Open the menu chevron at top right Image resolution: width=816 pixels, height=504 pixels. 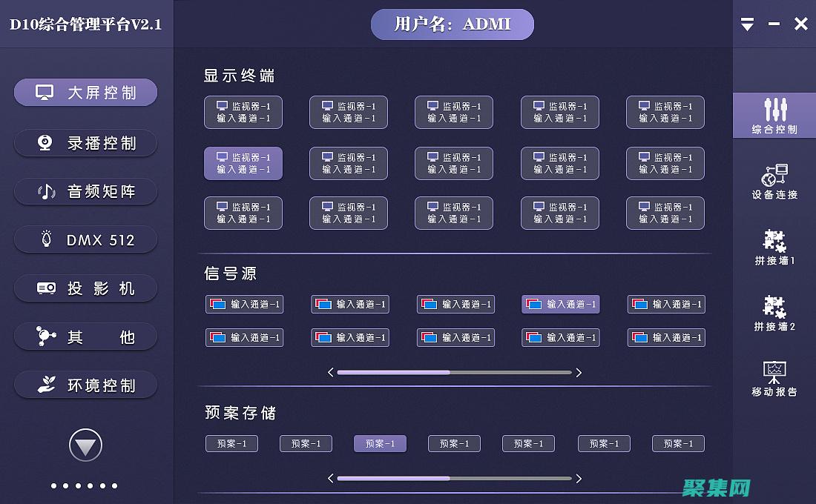click(747, 24)
